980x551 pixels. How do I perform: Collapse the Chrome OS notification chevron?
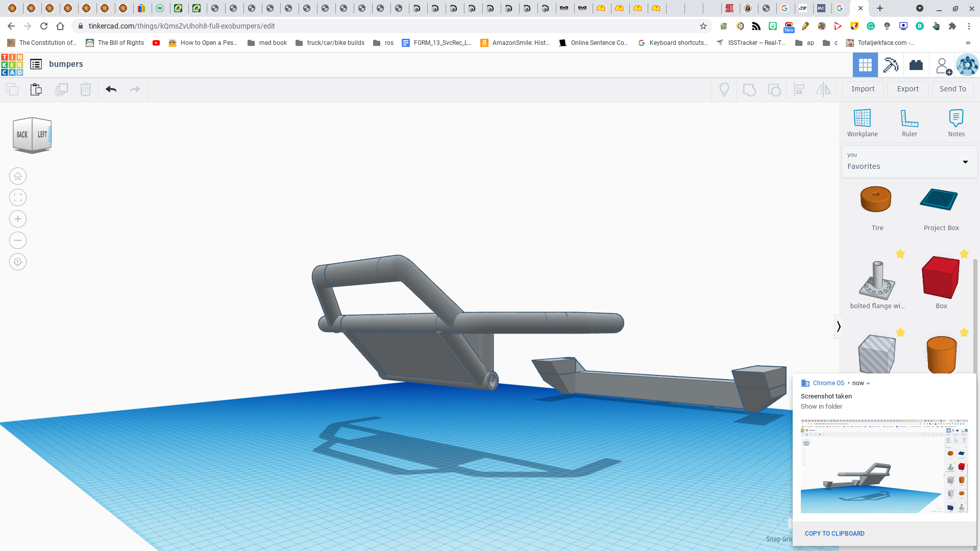(868, 383)
